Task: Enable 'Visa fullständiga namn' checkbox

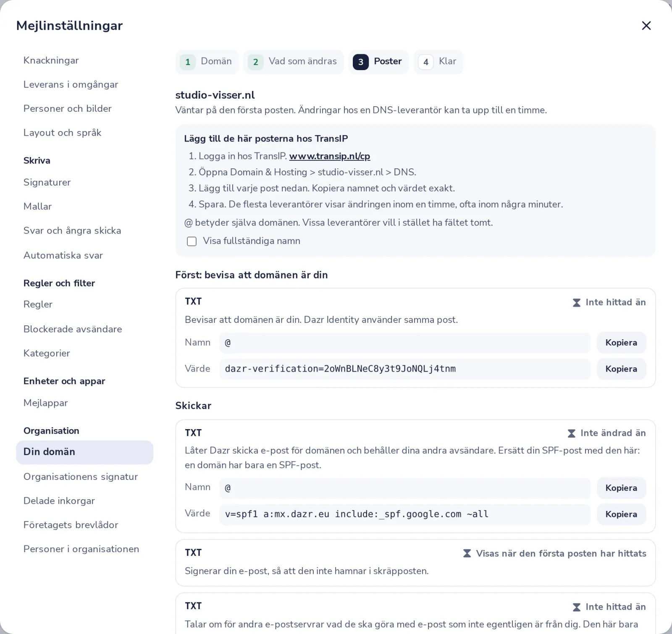Action: pyautogui.click(x=192, y=241)
